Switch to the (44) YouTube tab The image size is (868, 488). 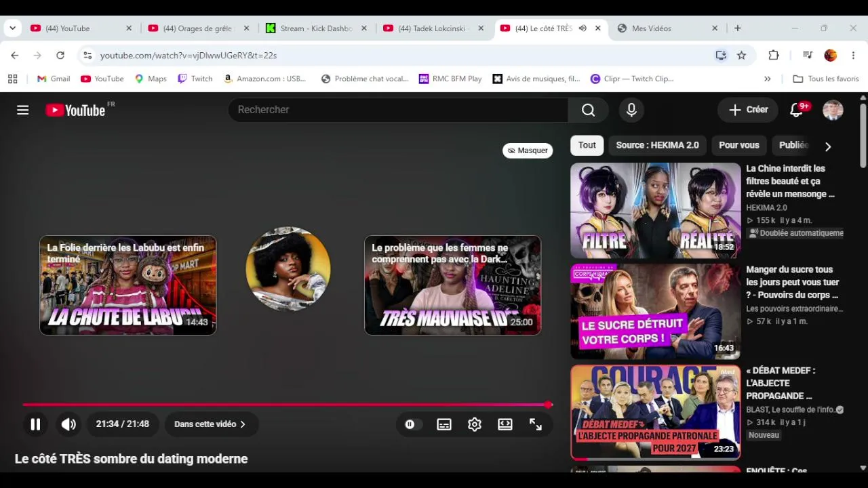click(x=81, y=28)
